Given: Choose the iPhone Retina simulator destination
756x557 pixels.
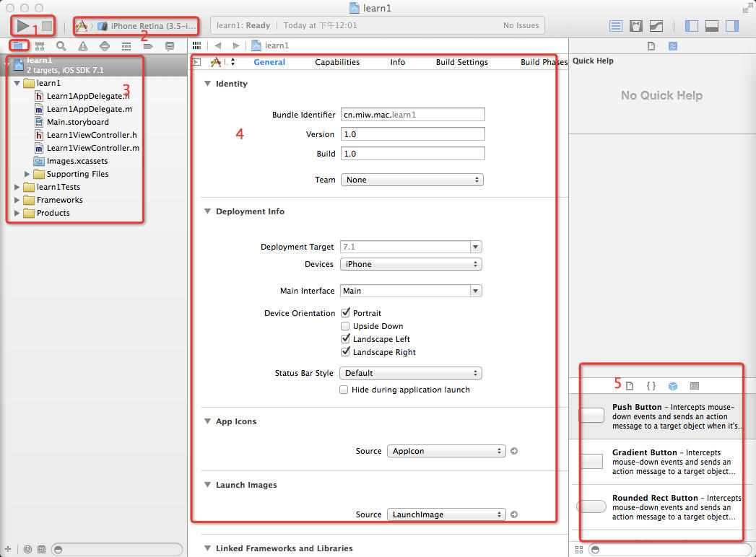Looking at the screenshot, I should (x=149, y=26).
